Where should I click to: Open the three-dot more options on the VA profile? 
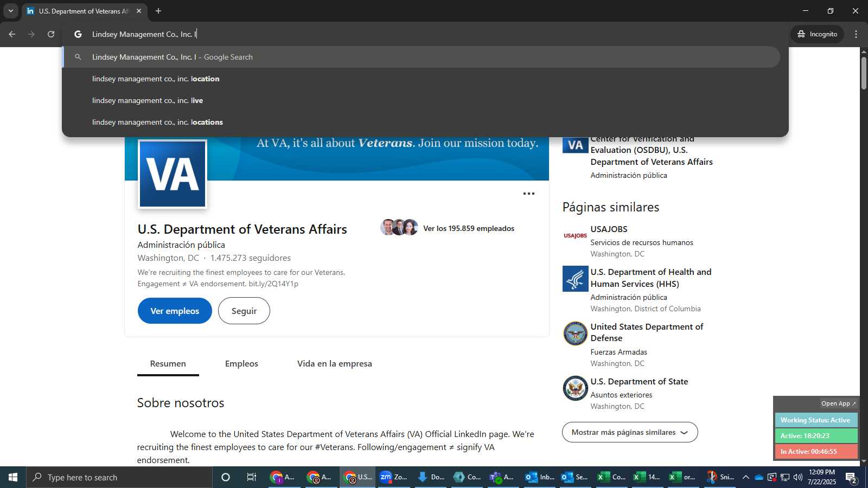pos(529,194)
